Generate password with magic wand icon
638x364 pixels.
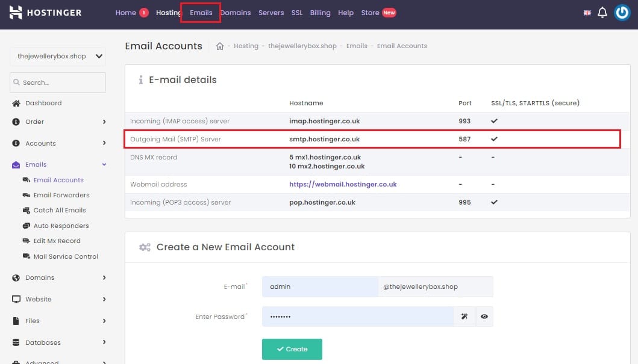pos(464,316)
